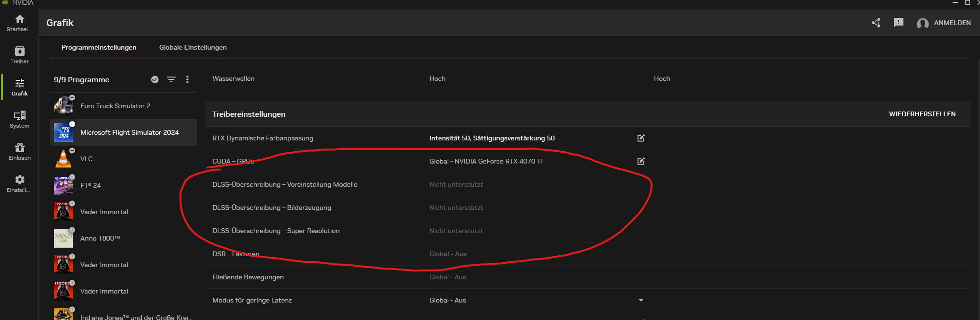Switch to Programmeinstellungen tab

[99, 47]
